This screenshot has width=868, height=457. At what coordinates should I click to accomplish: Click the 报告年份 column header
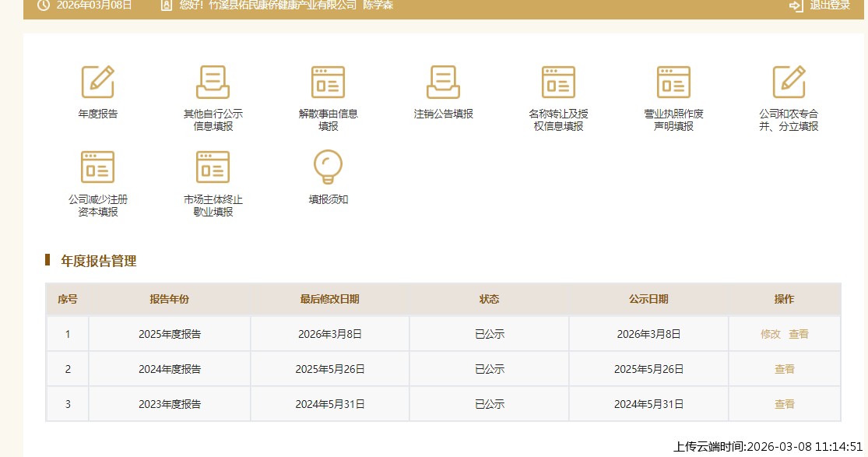point(170,299)
